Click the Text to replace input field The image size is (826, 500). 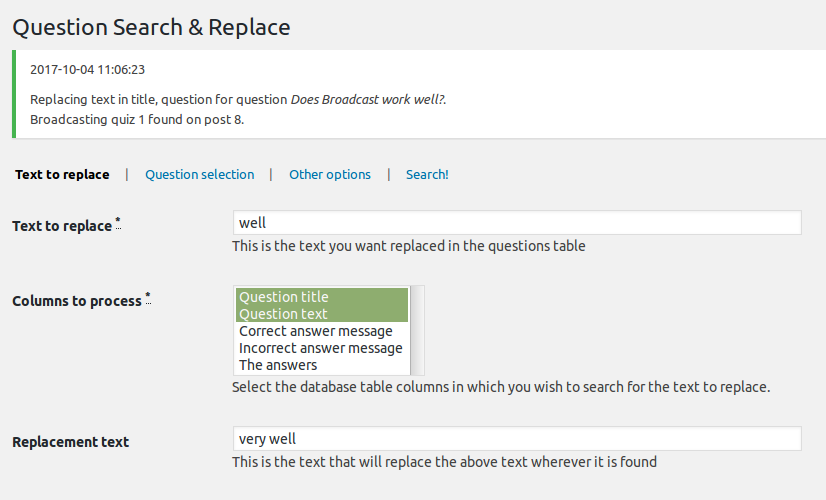pyautogui.click(x=516, y=223)
